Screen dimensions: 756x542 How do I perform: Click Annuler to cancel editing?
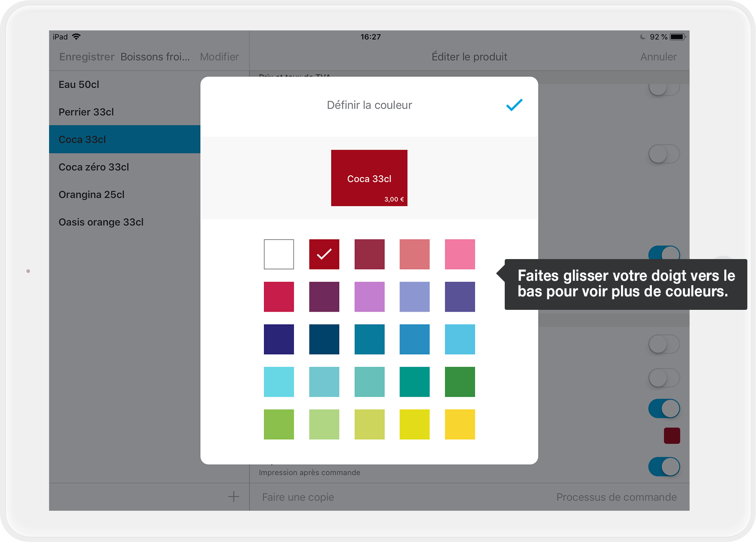pyautogui.click(x=658, y=57)
